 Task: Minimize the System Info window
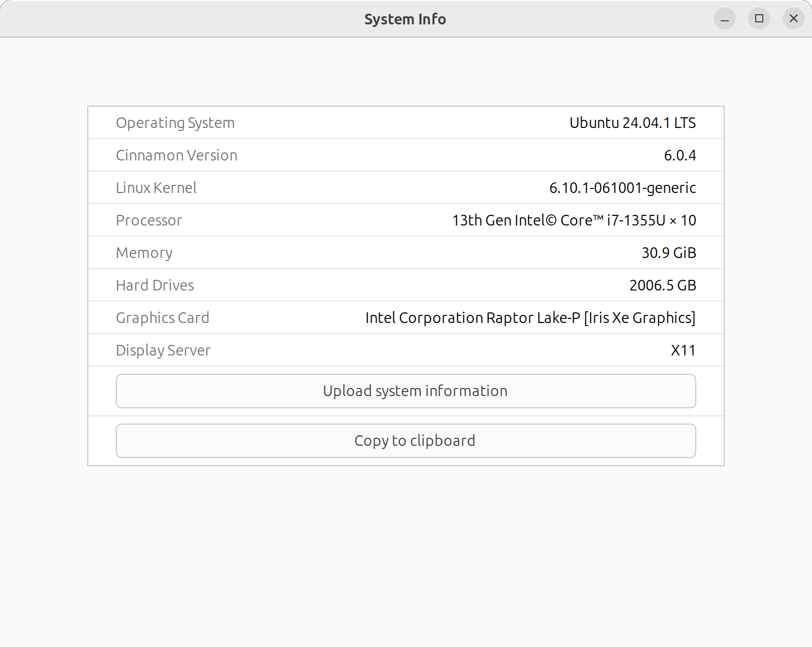tap(725, 19)
